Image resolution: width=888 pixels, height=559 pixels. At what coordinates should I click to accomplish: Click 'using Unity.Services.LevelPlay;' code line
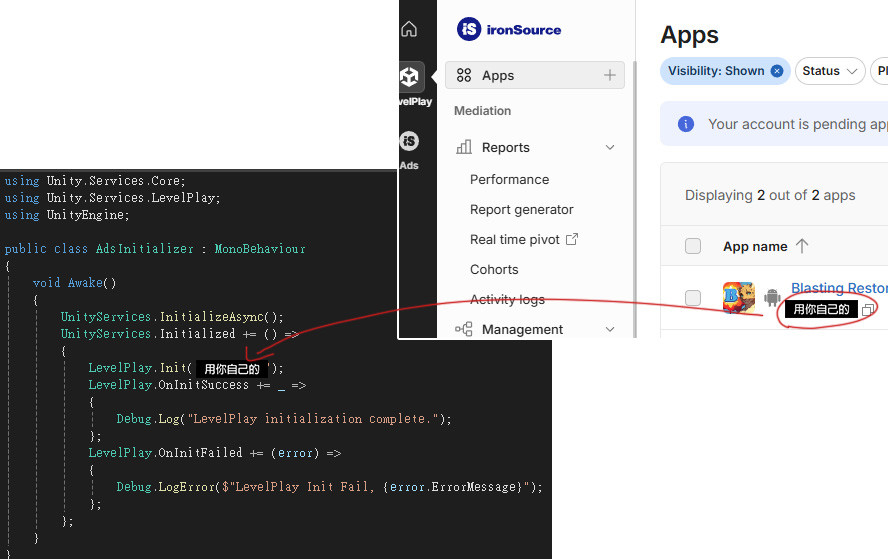click(112, 198)
